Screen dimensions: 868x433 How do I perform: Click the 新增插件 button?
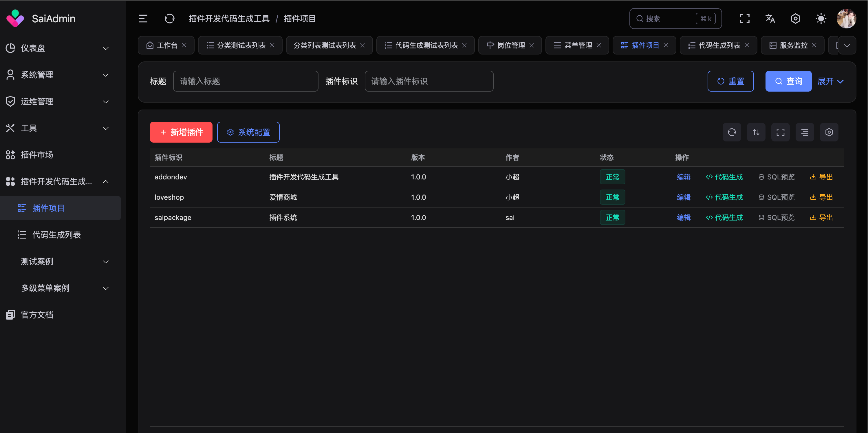point(181,132)
